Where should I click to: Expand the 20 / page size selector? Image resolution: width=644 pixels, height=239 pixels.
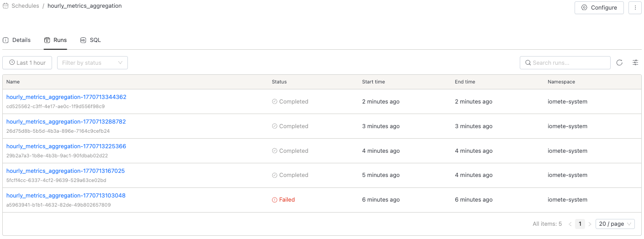pyautogui.click(x=615, y=224)
